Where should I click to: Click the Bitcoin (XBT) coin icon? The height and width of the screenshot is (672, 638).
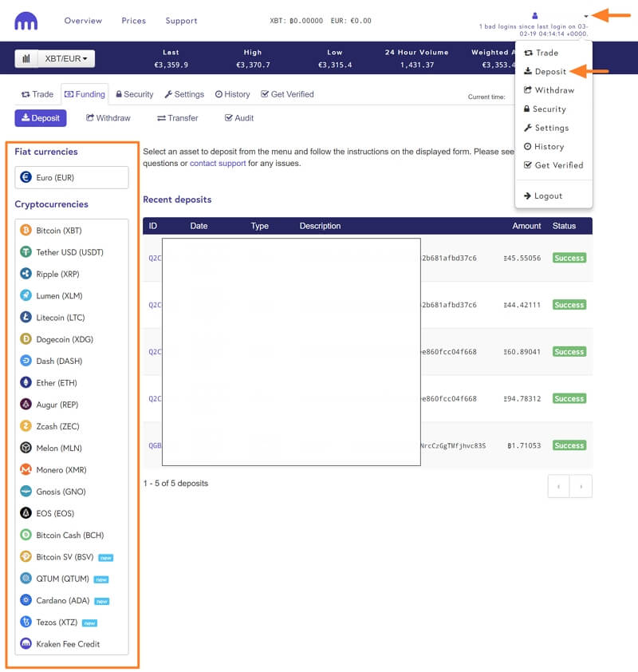pos(26,230)
